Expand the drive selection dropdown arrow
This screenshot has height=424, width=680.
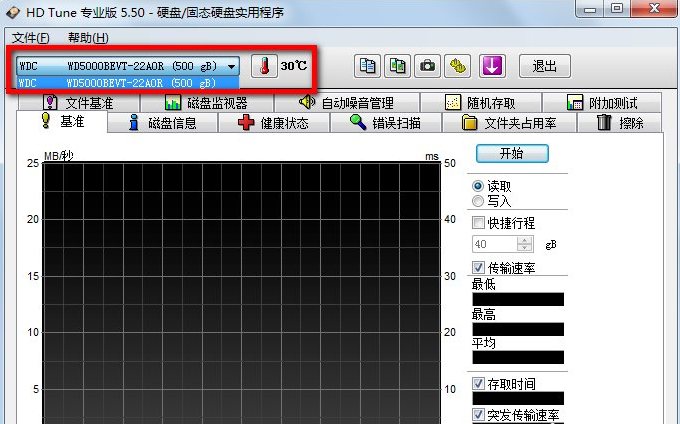[x=232, y=66]
